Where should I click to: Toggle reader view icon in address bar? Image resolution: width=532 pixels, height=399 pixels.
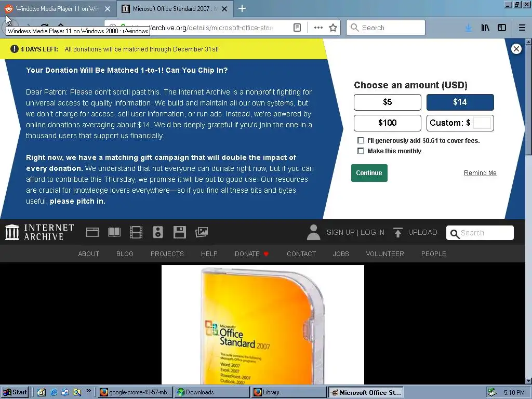point(297,28)
